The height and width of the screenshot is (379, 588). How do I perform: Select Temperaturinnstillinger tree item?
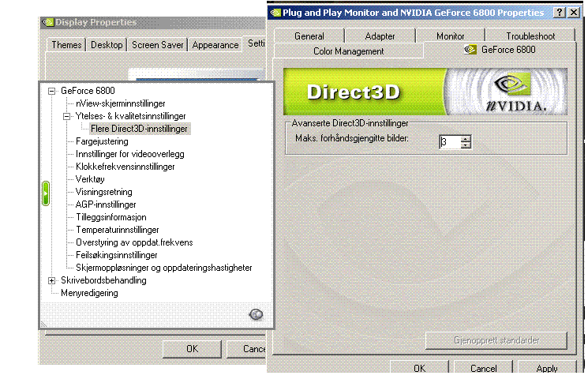118,230
